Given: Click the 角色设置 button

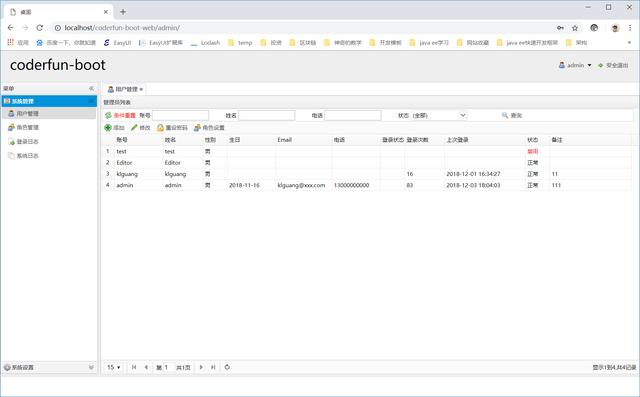Looking at the screenshot, I should [x=209, y=128].
